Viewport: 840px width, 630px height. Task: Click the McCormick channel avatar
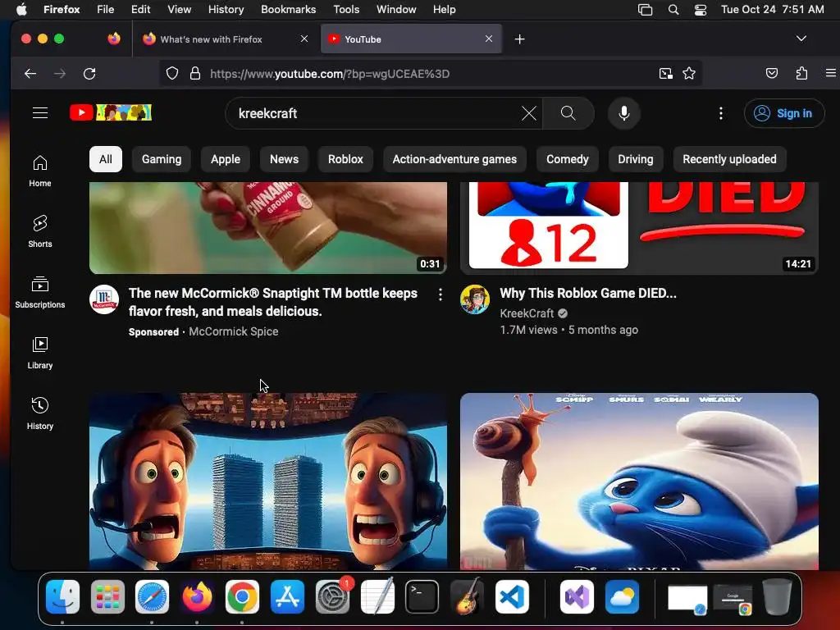pos(104,299)
